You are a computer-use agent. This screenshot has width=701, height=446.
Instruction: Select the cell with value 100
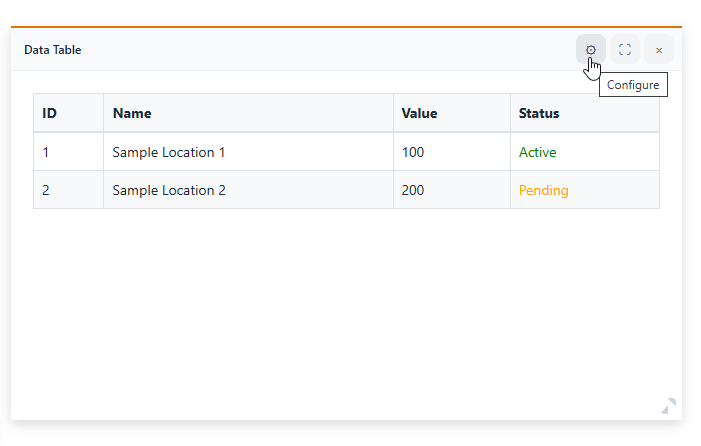(x=412, y=152)
